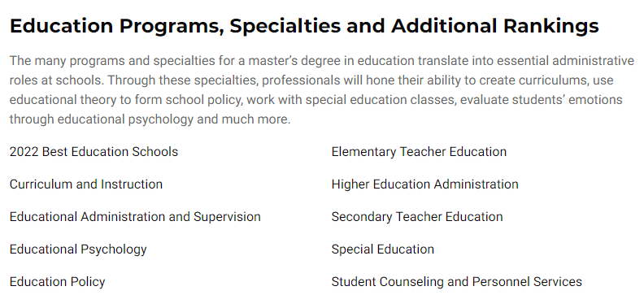Click 'Supervision' in the administration link
The width and height of the screenshot is (644, 308).
[227, 216]
